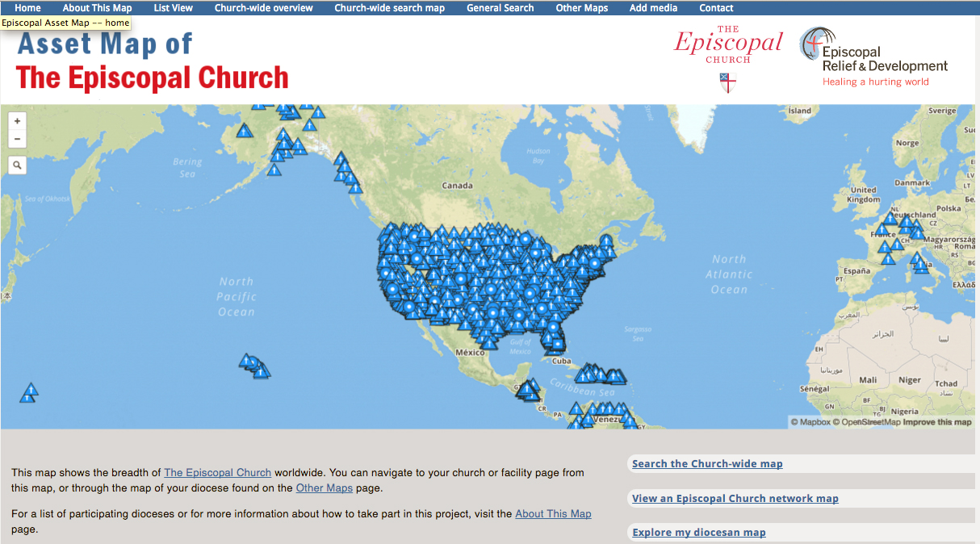This screenshot has width=980, height=544.
Task: Open Explore my diocesan map link
Action: (x=699, y=532)
